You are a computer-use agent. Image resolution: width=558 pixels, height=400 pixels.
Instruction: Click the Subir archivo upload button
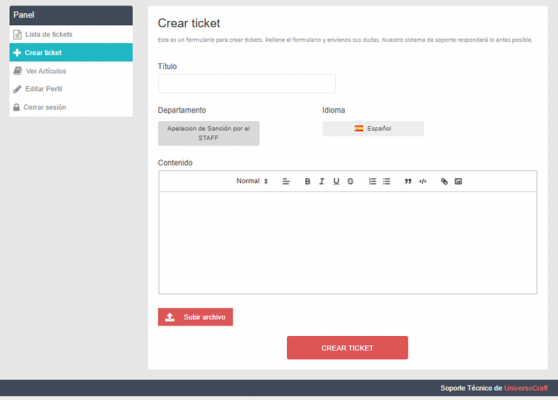coord(195,317)
